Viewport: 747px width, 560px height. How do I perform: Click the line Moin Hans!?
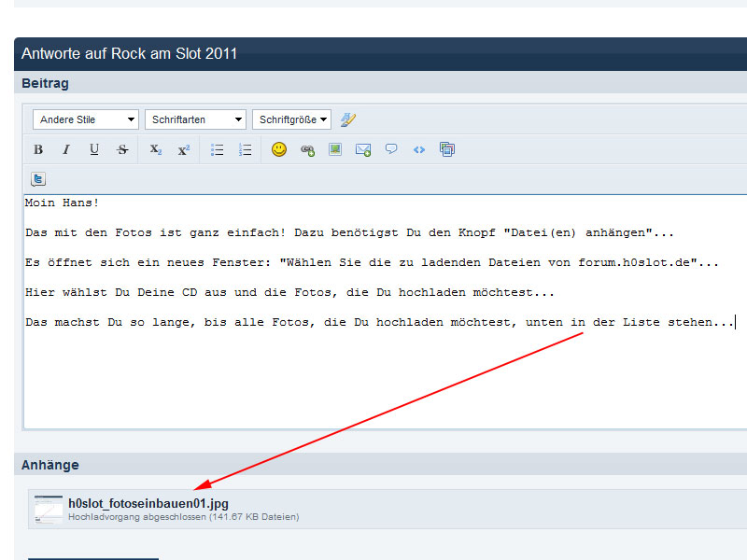point(62,203)
